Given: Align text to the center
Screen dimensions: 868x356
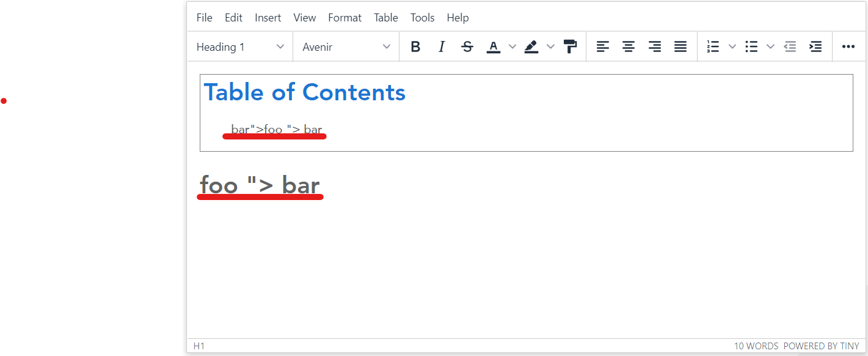Looking at the screenshot, I should point(629,46).
